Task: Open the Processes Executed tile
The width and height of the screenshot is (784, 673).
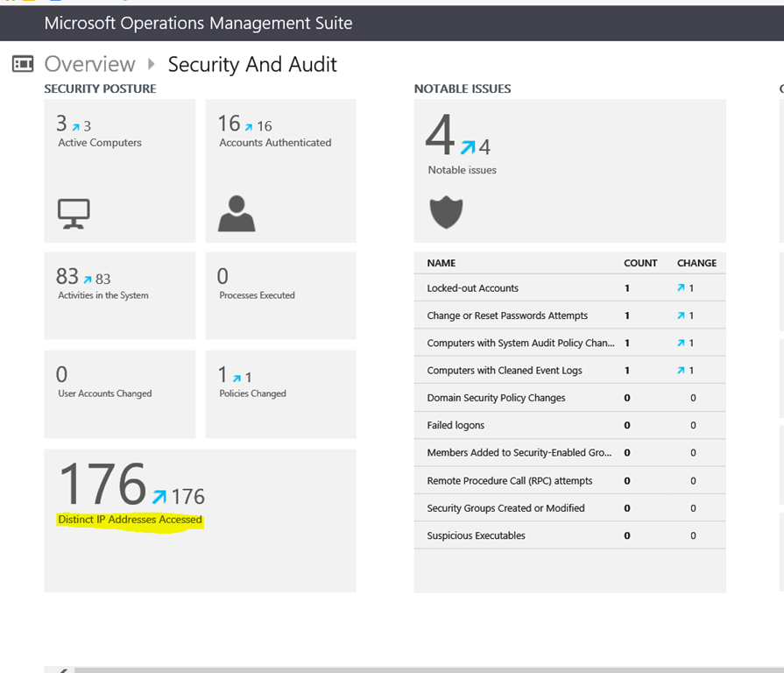Action: click(280, 295)
